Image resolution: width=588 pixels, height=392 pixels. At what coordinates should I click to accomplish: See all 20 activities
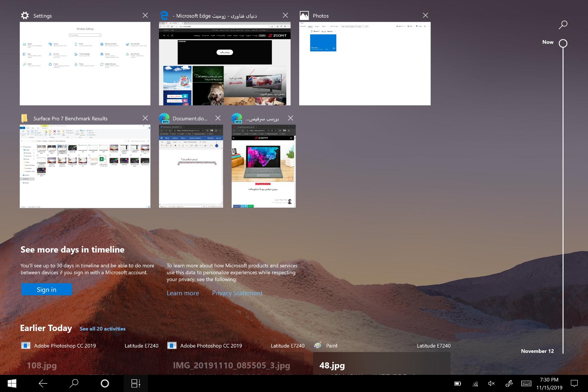coord(103,329)
